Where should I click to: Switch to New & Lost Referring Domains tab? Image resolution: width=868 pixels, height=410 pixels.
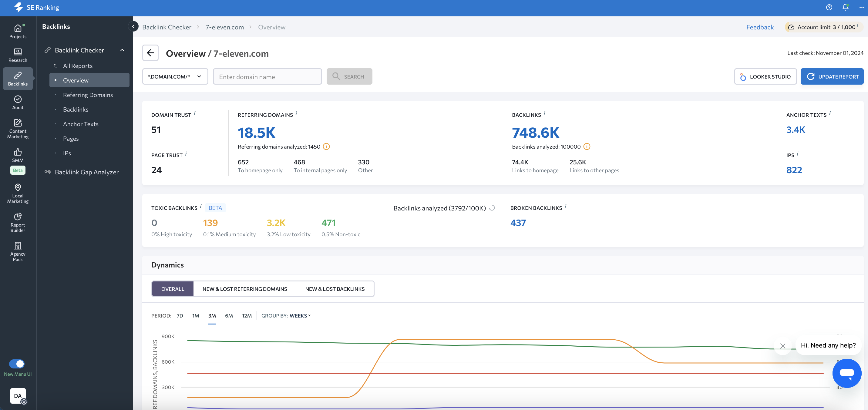point(245,289)
